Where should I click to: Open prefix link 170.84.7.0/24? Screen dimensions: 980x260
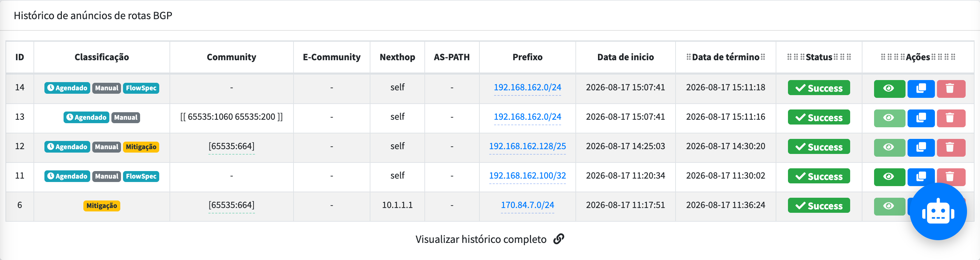point(527,205)
